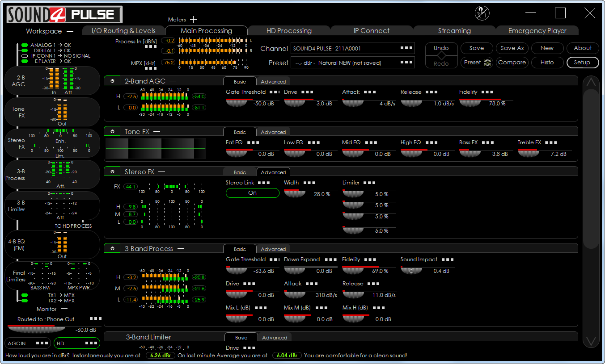Screen dimensions: 605x364
Task: Open options dots next to Mix L (dB)
Action: point(261,308)
